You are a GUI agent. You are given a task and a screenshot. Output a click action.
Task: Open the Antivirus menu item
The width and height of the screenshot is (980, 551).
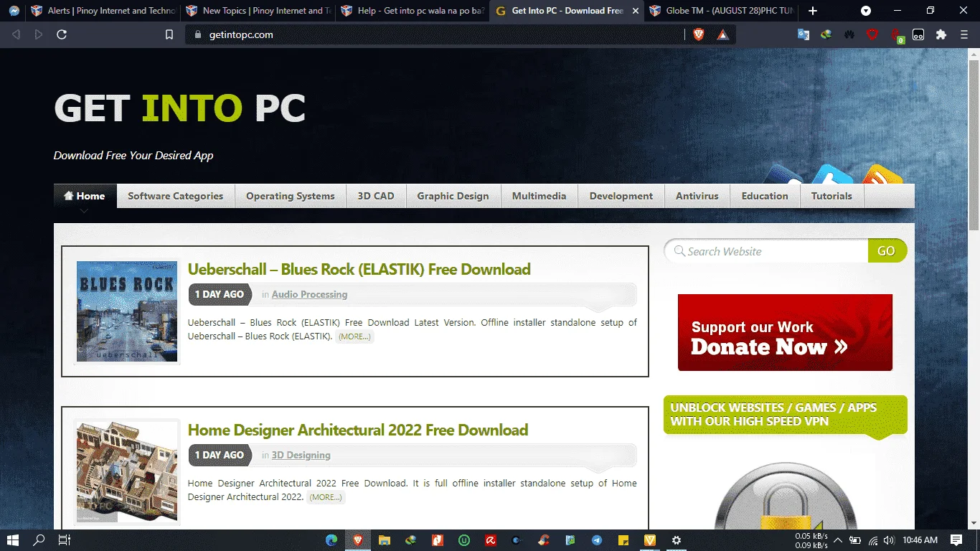point(697,196)
